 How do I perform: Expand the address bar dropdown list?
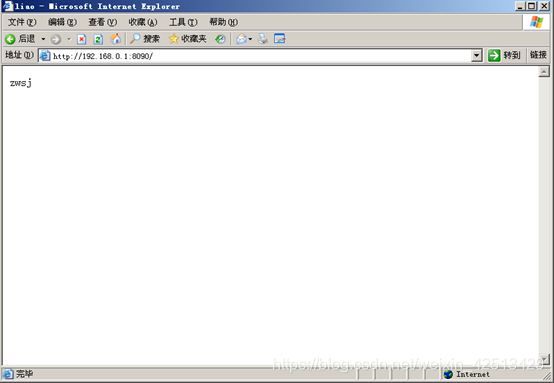[x=477, y=56]
